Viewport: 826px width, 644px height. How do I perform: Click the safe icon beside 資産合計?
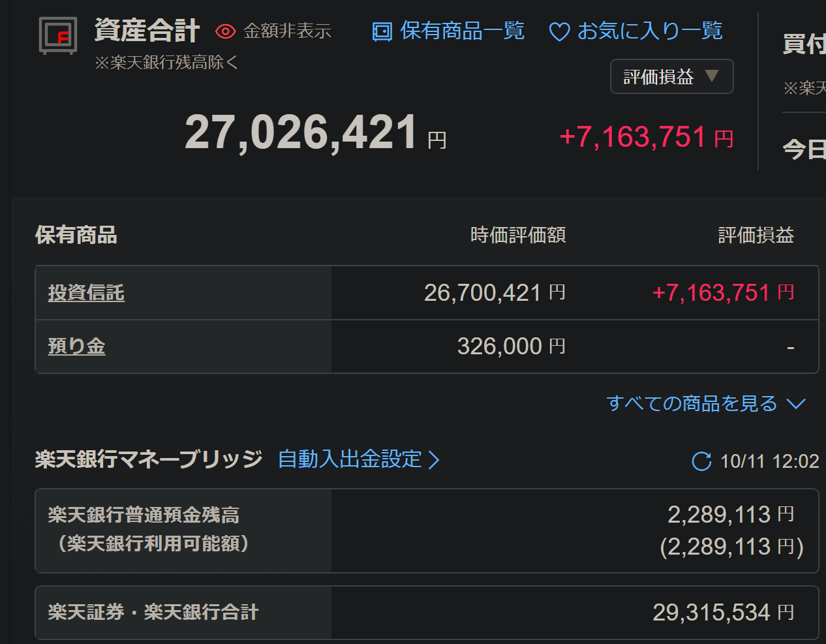(58, 35)
